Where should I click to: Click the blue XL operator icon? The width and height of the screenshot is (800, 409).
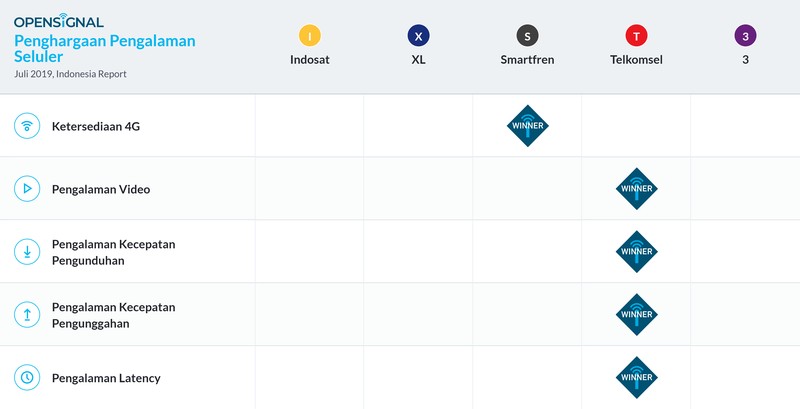click(418, 36)
